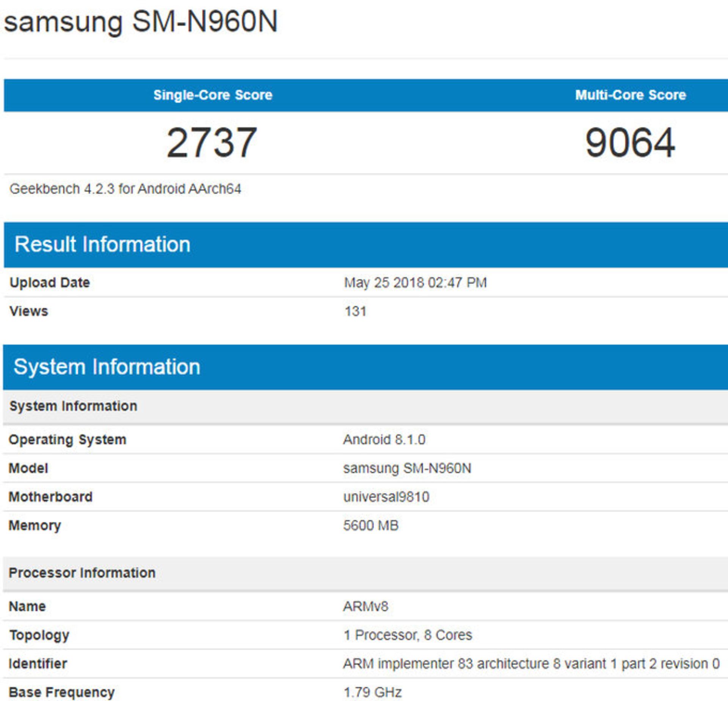Select the multi-core score 9064
The height and width of the screenshot is (701, 728).
(x=630, y=143)
